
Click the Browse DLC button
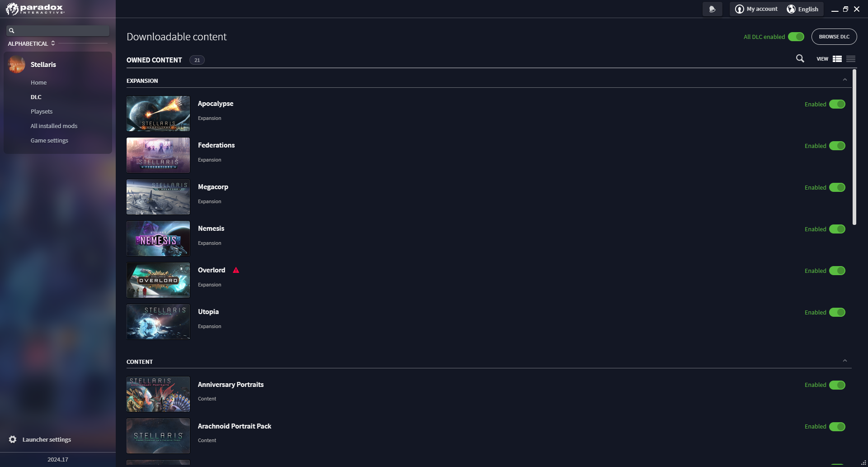coord(834,37)
